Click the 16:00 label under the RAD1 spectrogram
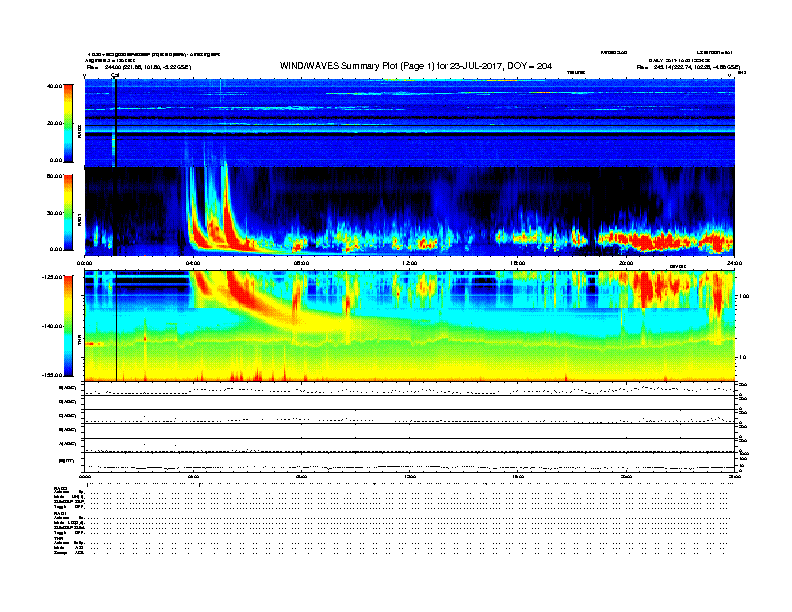This screenshot has height=612, width=792. (x=518, y=263)
